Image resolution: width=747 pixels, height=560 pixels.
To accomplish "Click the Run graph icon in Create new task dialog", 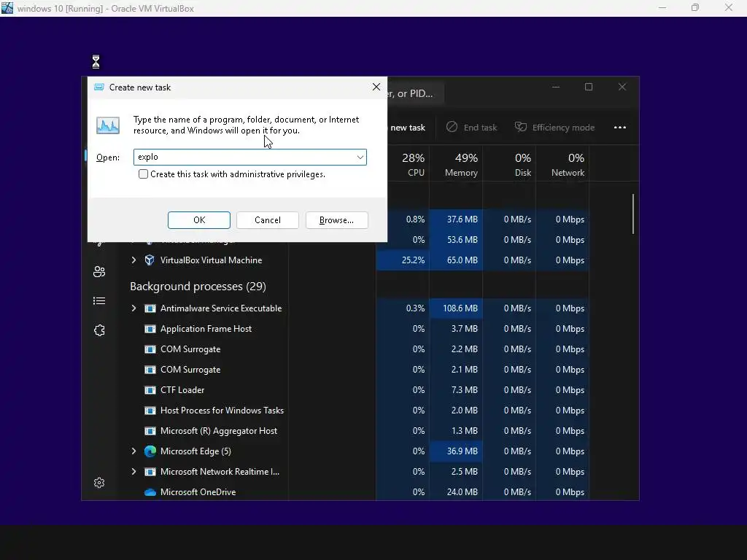I will (108, 125).
